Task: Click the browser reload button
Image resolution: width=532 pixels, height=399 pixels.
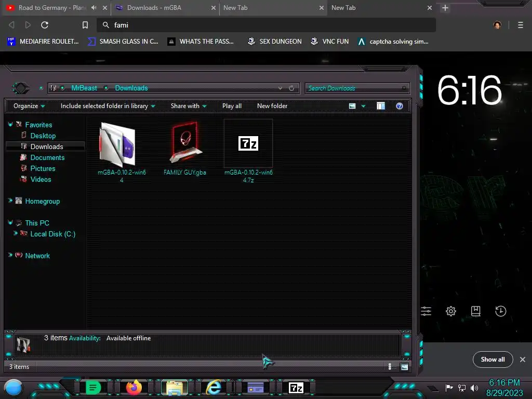Action: coord(45,25)
